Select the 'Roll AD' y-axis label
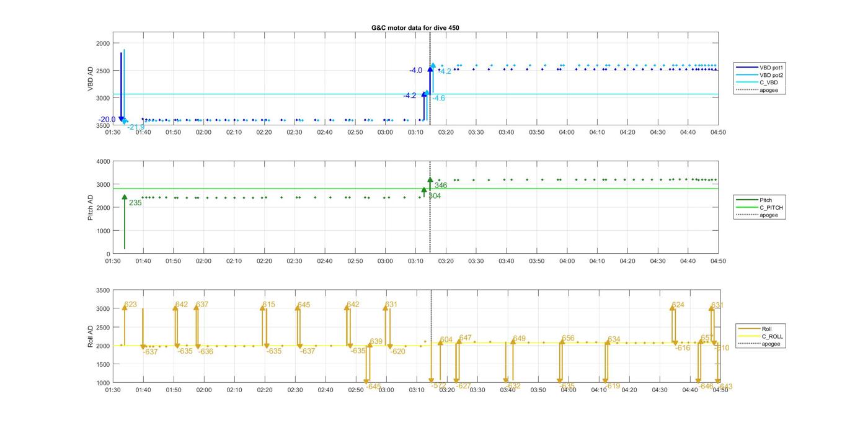The width and height of the screenshot is (868, 430). tap(91, 336)
